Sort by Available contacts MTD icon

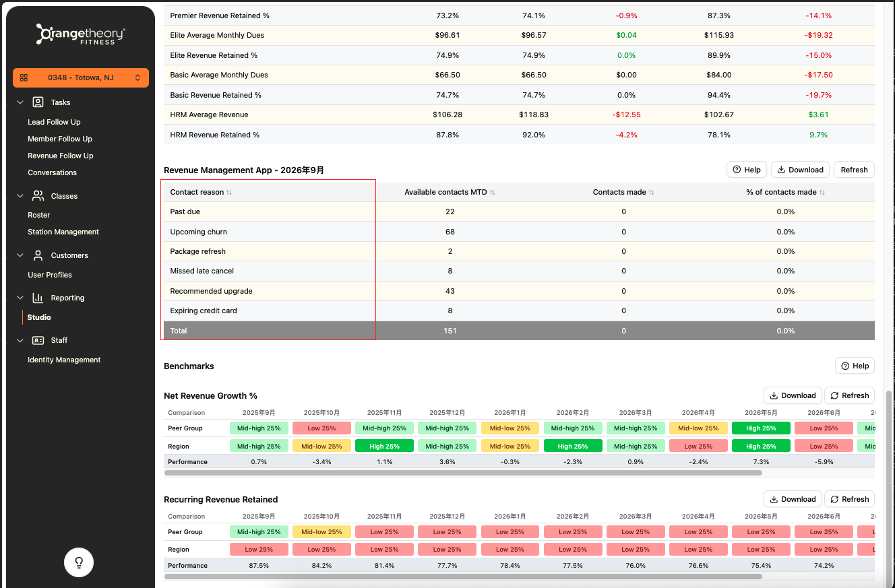(x=493, y=193)
